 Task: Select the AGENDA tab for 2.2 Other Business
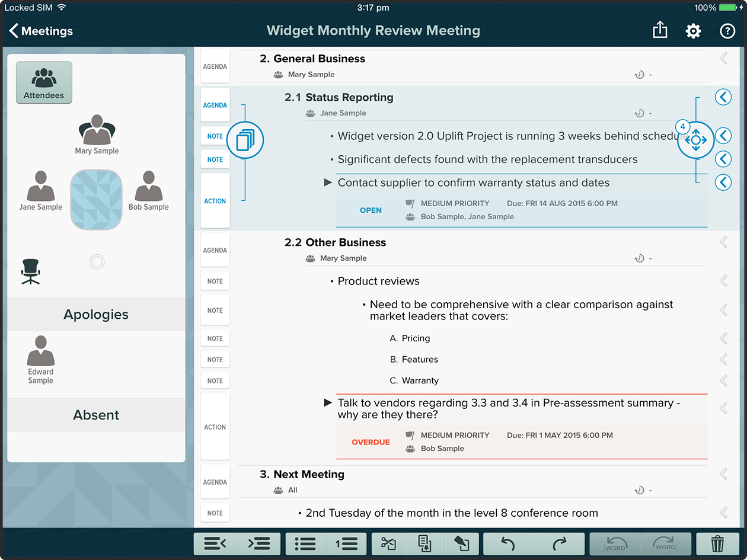(215, 250)
